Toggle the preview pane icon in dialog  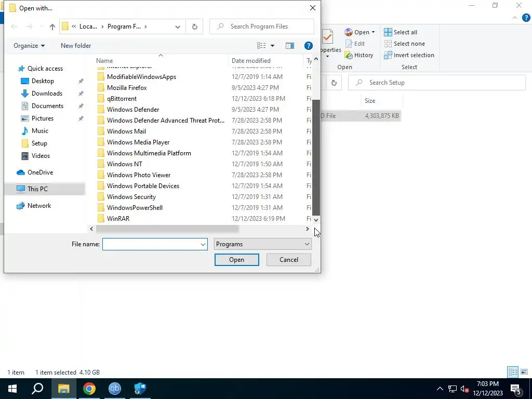tap(290, 46)
